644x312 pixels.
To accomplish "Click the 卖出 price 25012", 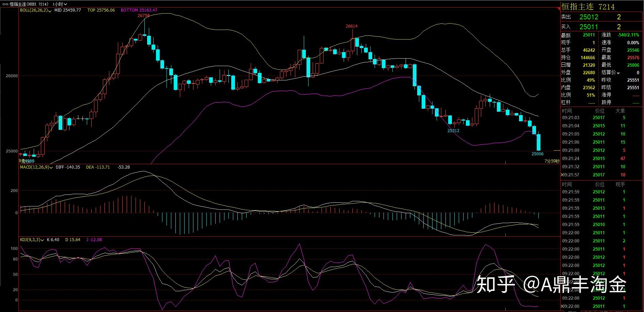I will 589,17.
